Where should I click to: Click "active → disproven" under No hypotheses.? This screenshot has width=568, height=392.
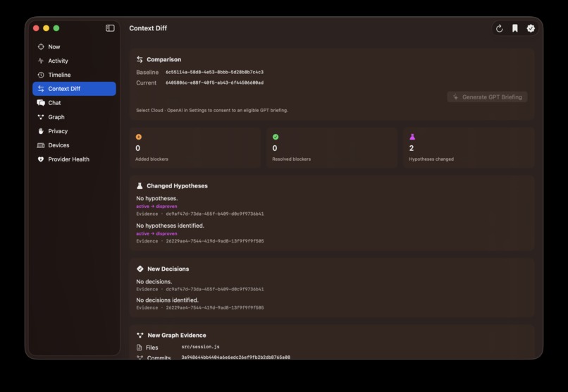156,207
